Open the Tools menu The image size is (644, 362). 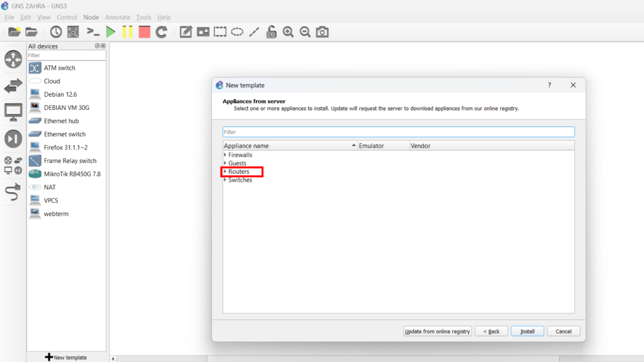[x=143, y=18]
